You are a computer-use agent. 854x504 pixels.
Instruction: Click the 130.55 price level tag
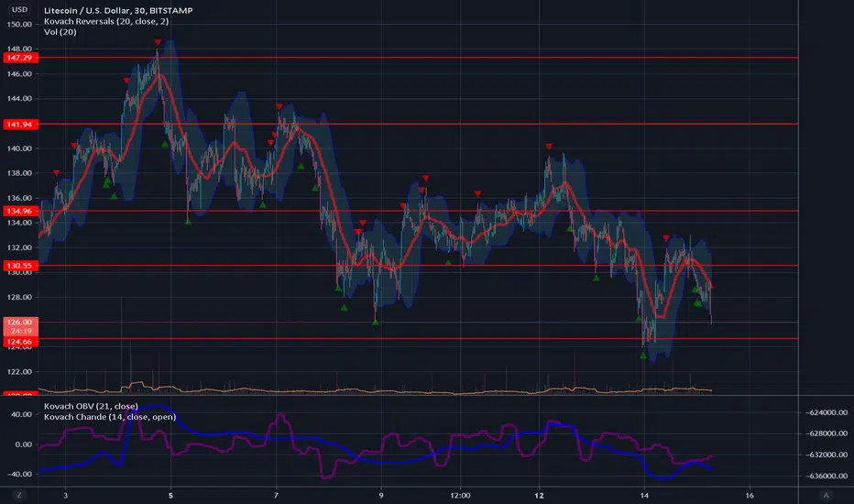20,266
